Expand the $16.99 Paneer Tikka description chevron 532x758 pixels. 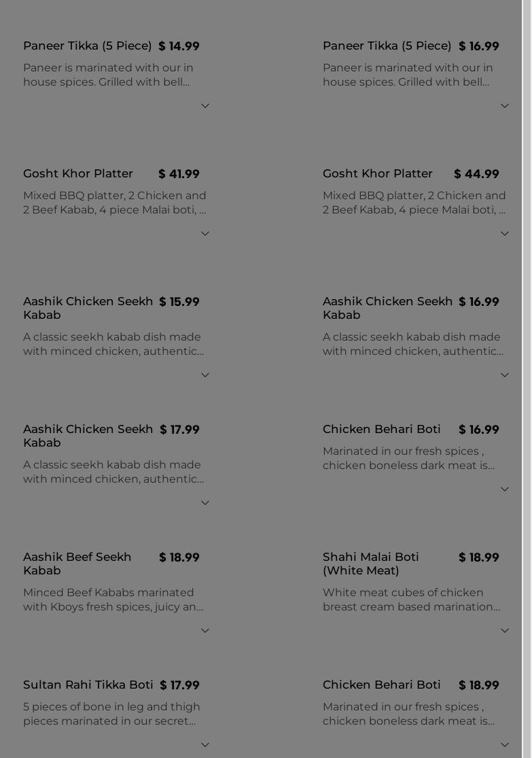[x=505, y=106]
